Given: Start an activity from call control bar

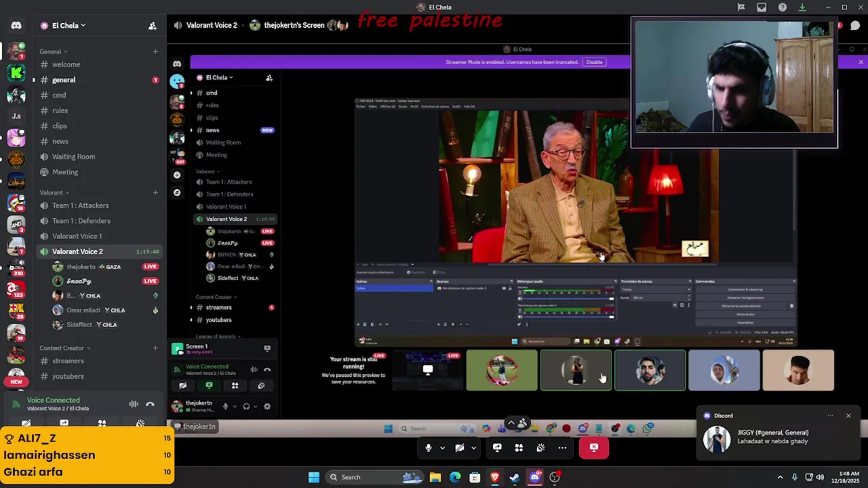Looking at the screenshot, I should tap(519, 447).
